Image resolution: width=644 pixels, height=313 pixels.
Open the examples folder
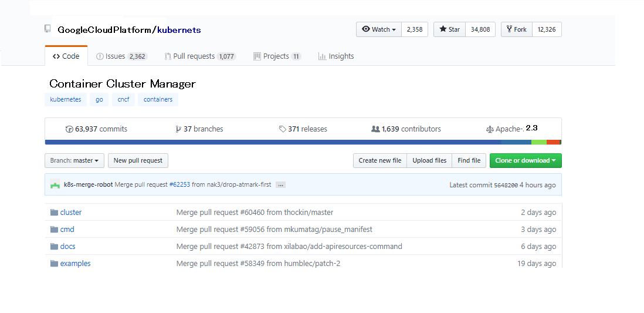(75, 263)
